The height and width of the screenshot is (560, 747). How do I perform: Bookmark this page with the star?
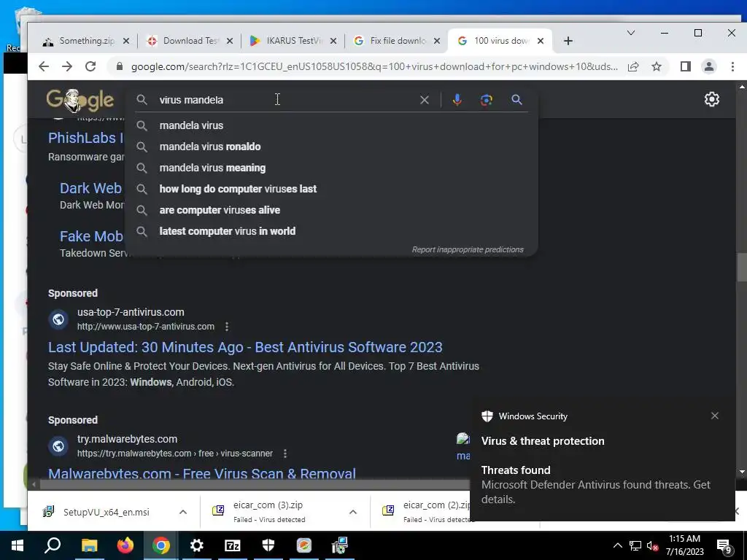click(x=657, y=66)
